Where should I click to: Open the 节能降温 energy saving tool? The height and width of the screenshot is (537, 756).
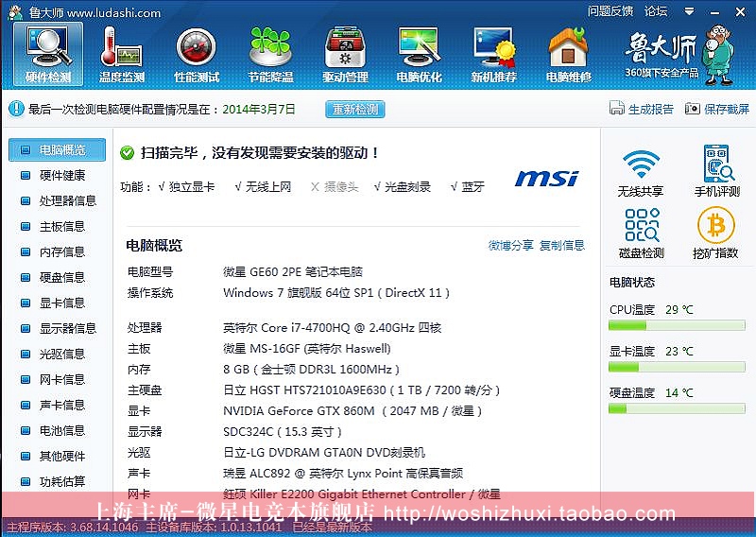tap(270, 55)
